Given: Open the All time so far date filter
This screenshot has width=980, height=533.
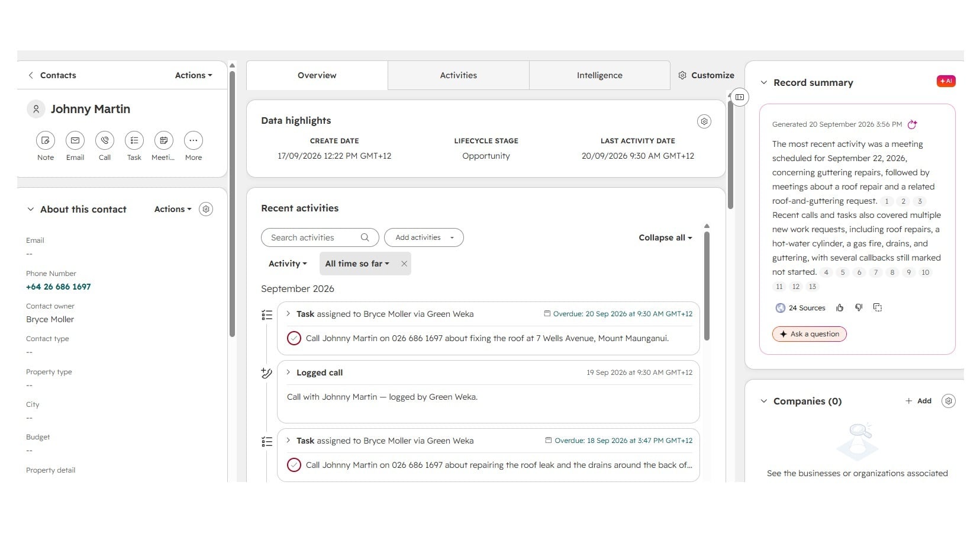Looking at the screenshot, I should (357, 264).
